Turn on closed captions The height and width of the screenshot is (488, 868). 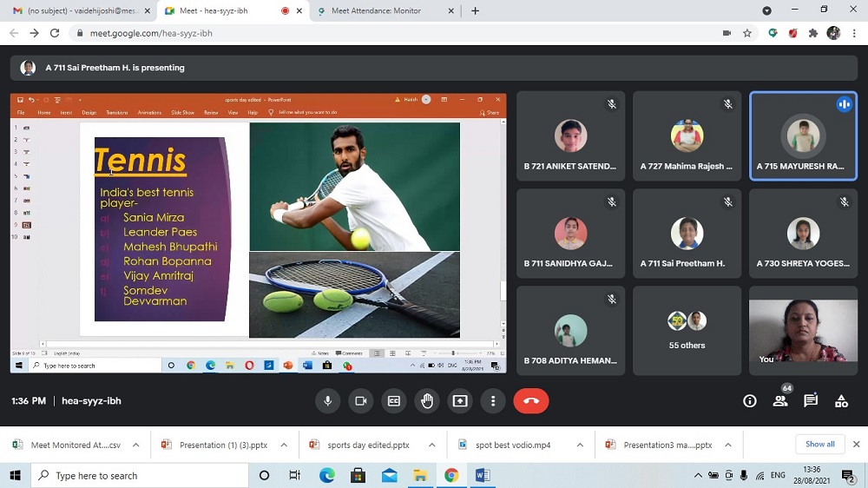pyautogui.click(x=394, y=401)
